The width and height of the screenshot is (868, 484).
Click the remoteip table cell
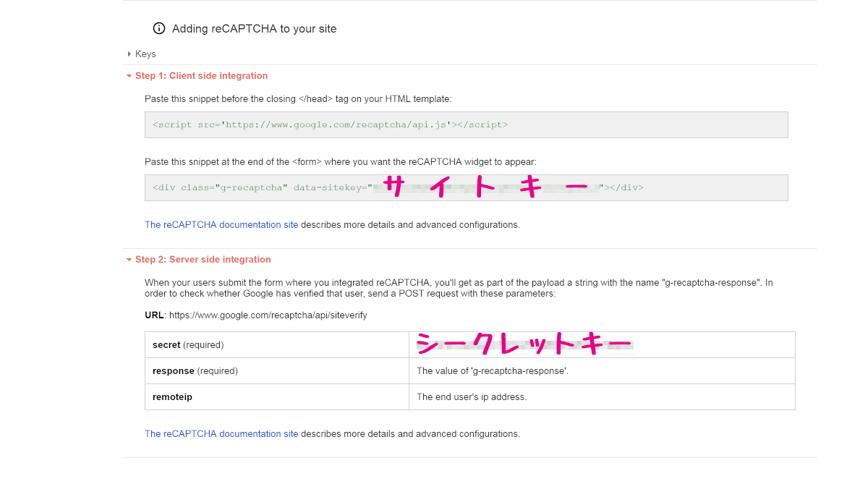[x=277, y=397]
